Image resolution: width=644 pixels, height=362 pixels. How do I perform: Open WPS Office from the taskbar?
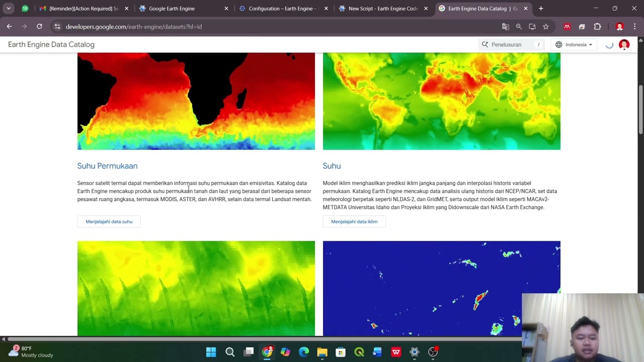pos(396,352)
